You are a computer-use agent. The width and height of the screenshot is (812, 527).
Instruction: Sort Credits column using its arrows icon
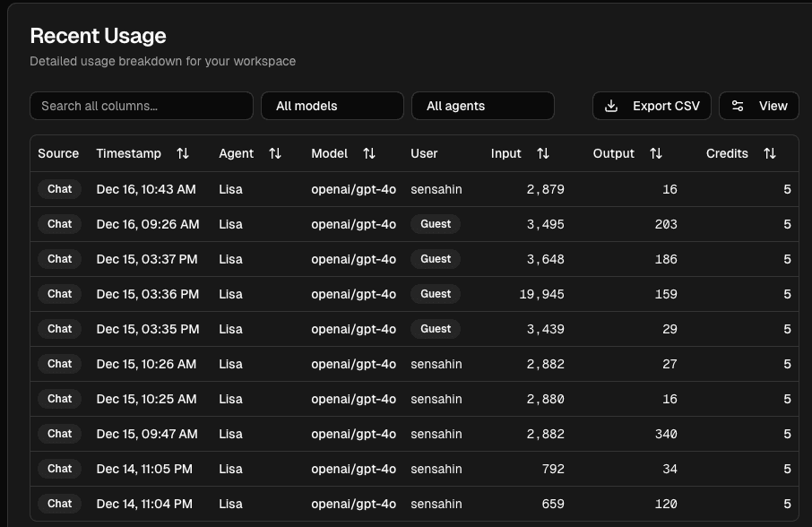pos(770,153)
